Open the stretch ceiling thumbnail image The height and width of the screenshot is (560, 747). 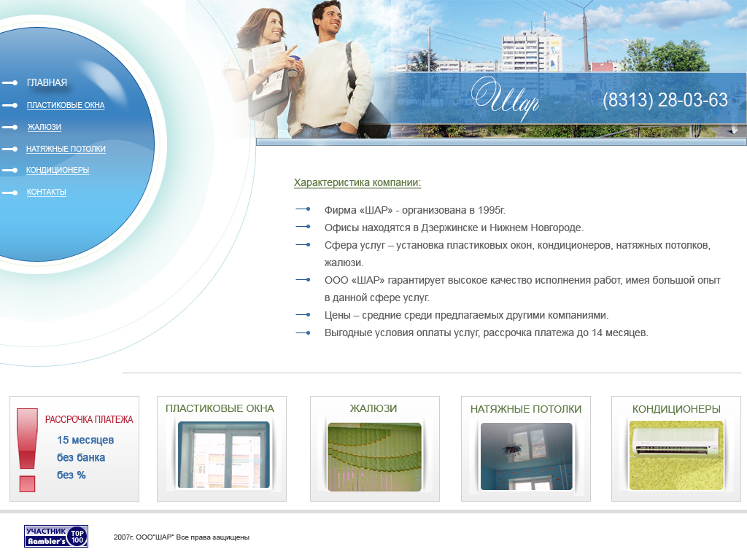click(527, 456)
